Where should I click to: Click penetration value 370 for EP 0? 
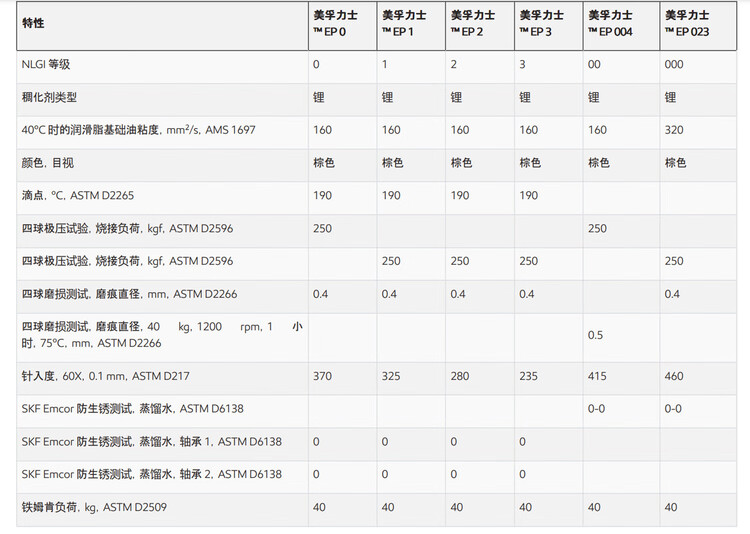[322, 376]
